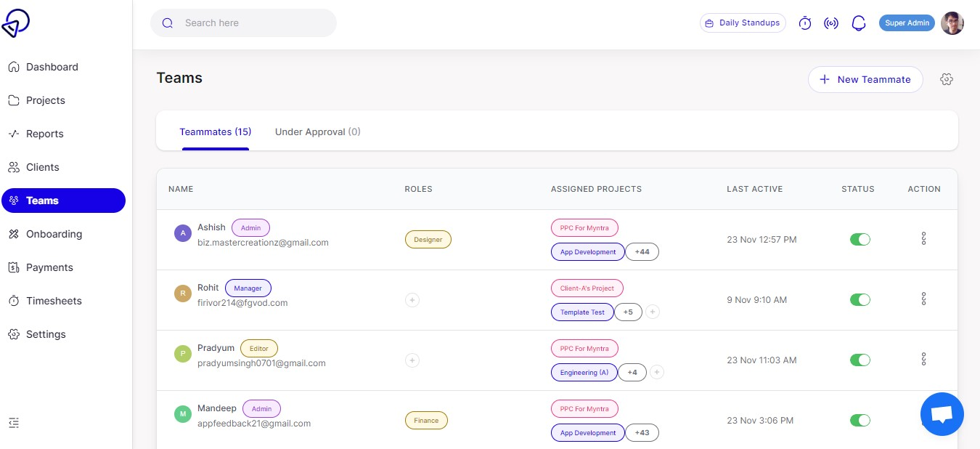This screenshot has height=449, width=980.
Task: Collapse the sidebar using the bottom-left icon
Action: pos(14,422)
